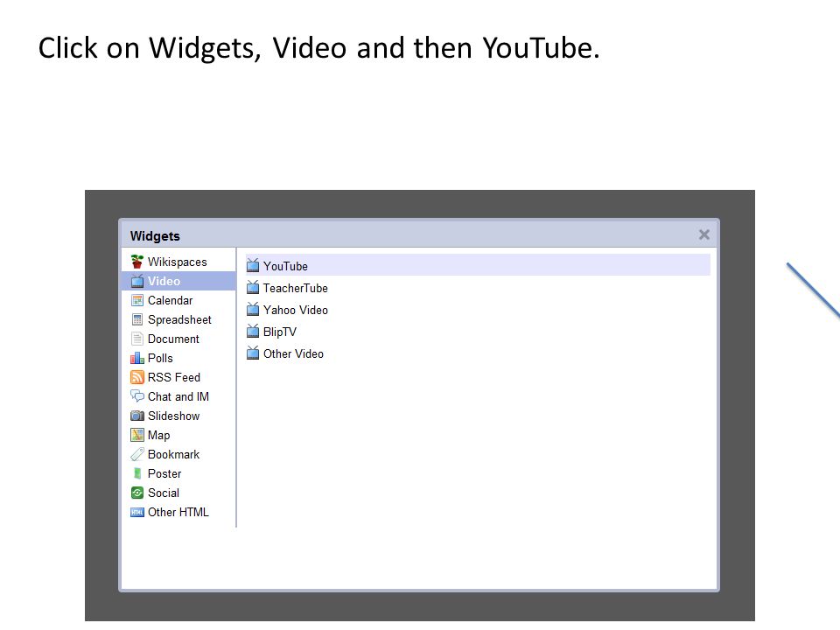Screen dimensions: 840x630
Task: Click the TV icon beside YouTube
Action: pyautogui.click(x=253, y=265)
